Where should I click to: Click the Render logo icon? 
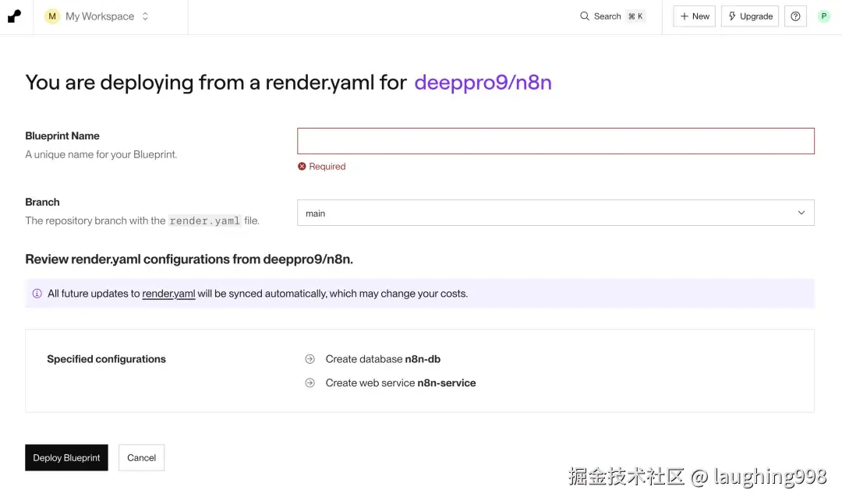coord(15,16)
